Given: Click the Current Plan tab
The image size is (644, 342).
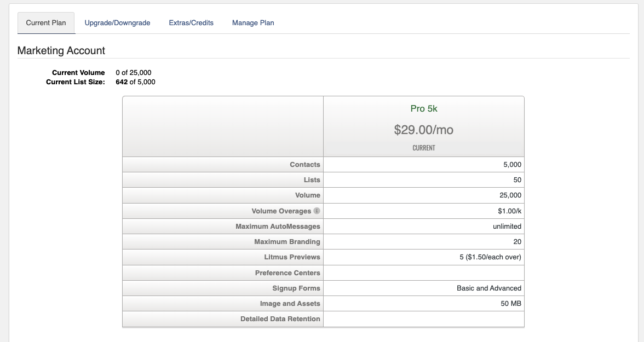Looking at the screenshot, I should tap(46, 22).
